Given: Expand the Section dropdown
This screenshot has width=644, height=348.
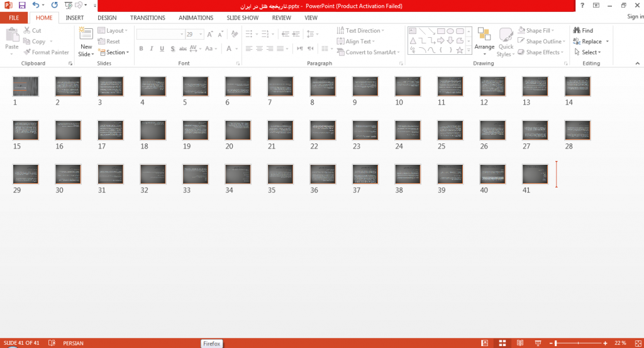Looking at the screenshot, I should tap(113, 52).
